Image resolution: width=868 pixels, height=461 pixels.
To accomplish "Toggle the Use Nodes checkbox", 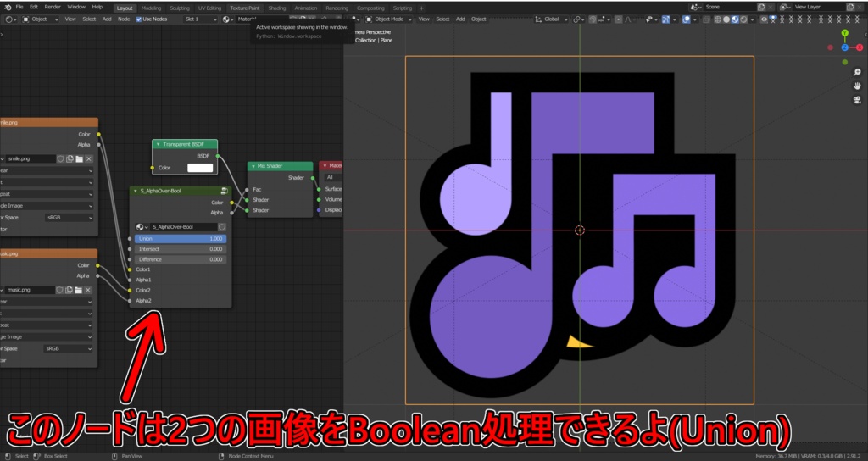I will (139, 19).
